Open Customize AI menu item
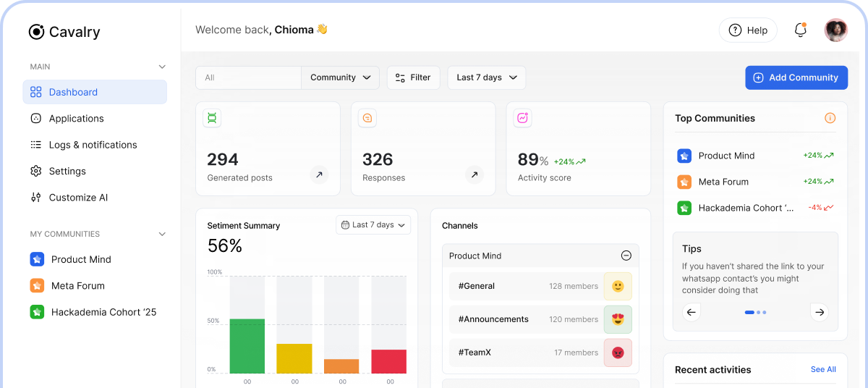Viewport: 868px width, 388px height. [78, 198]
